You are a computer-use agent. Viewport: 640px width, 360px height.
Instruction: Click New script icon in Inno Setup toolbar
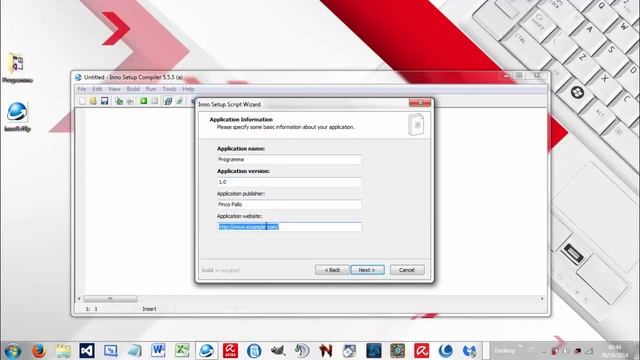82,101
